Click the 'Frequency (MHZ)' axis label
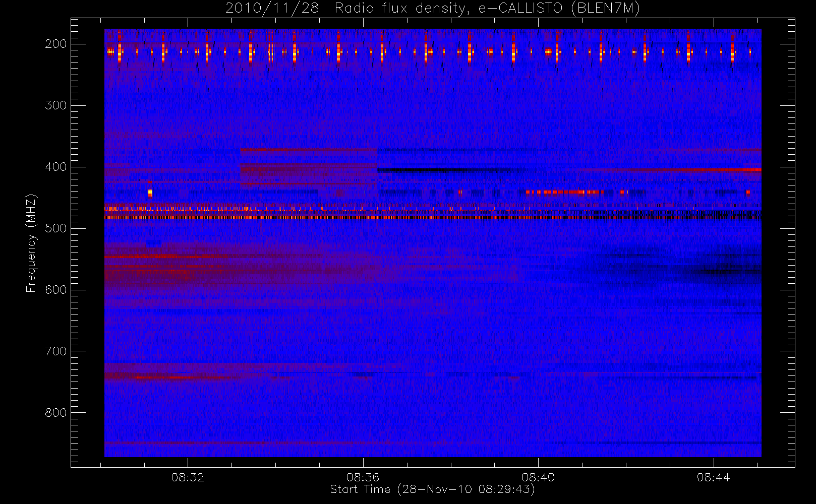 click(x=31, y=243)
